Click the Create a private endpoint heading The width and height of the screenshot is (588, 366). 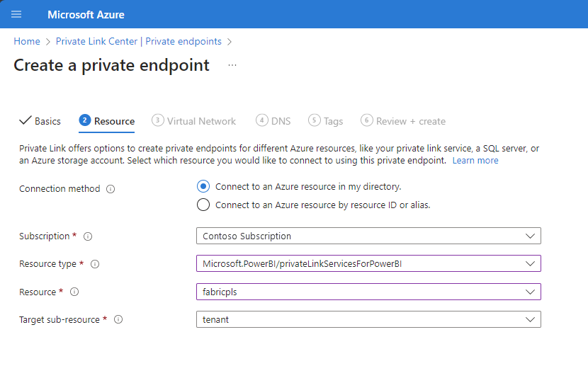111,66
